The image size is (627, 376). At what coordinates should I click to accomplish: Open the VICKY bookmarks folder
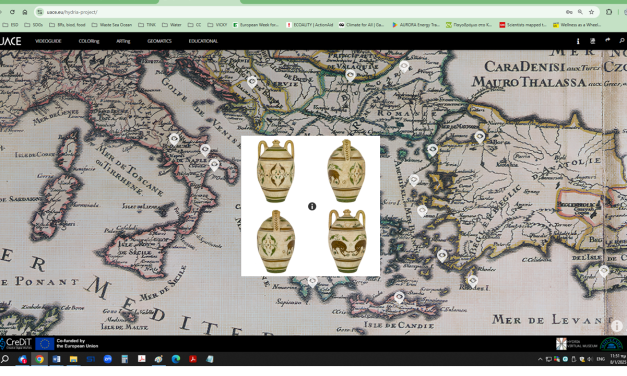coord(217,25)
